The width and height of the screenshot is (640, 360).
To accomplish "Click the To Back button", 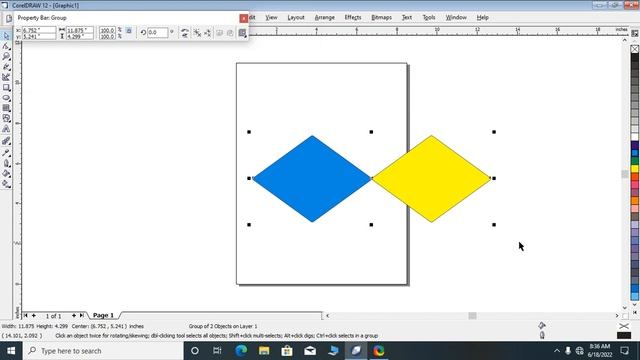I will coord(230,33).
